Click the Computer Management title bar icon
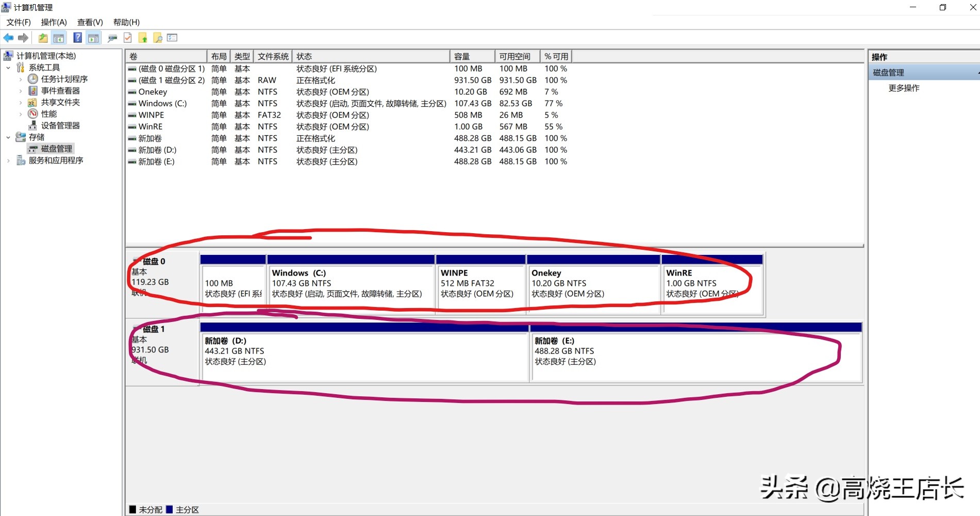This screenshot has height=516, width=980. 6,7
